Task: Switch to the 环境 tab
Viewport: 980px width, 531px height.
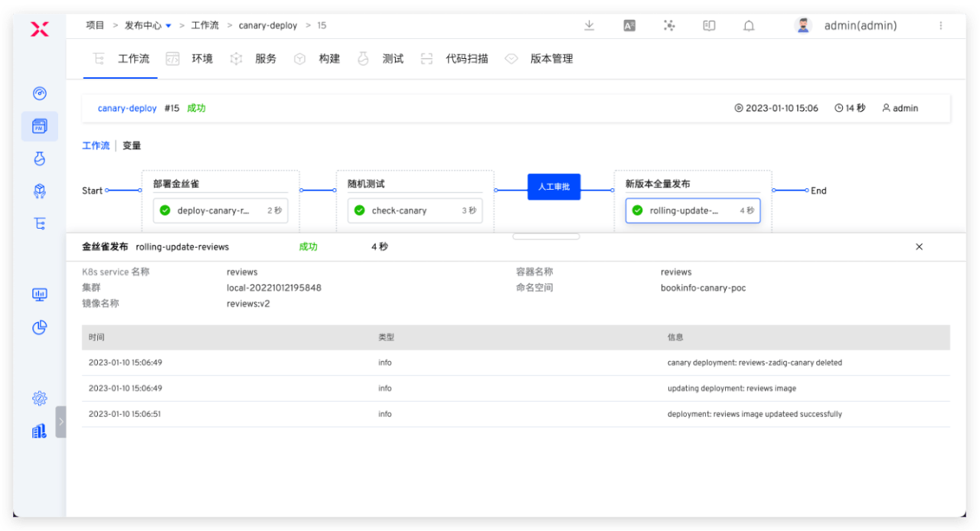Action: [201, 59]
